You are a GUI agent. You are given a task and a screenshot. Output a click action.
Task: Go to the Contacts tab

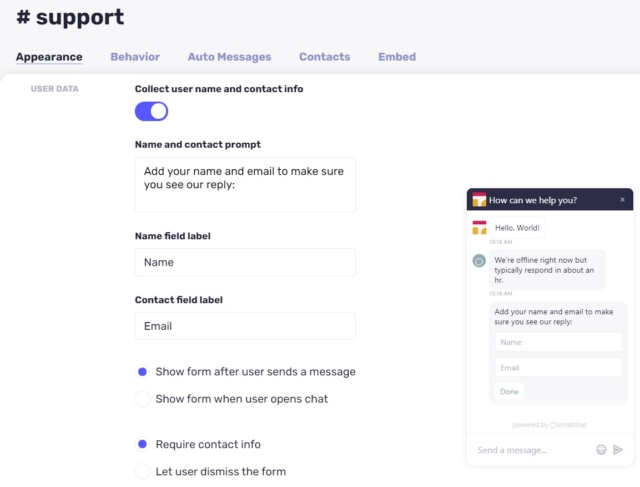324,57
